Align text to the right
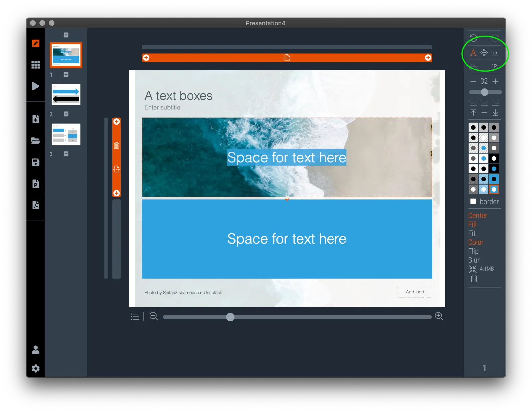The image size is (532, 412). pos(495,103)
